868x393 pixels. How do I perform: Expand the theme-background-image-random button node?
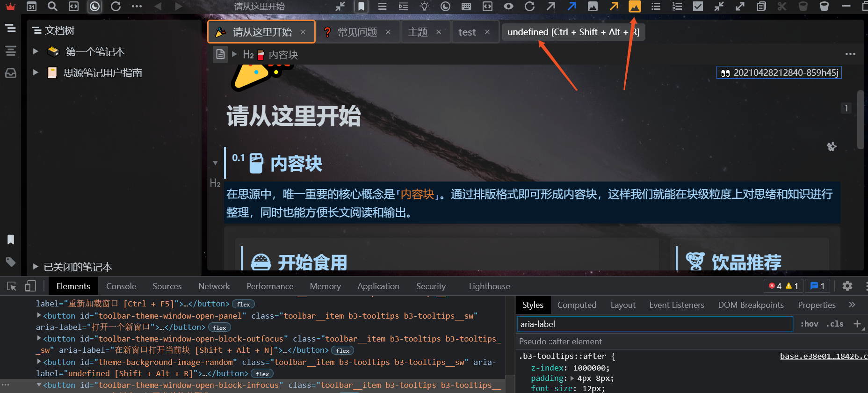(x=39, y=362)
